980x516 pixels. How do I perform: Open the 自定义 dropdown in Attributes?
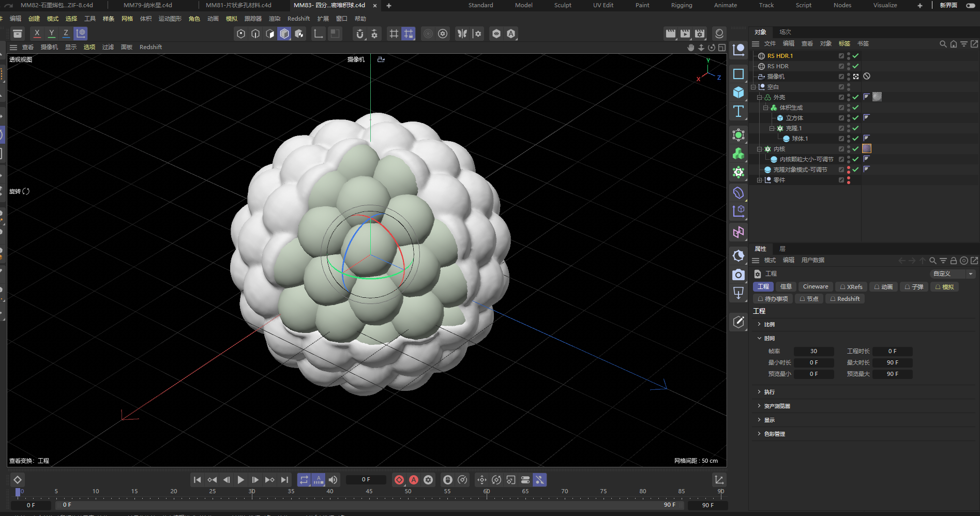tap(953, 274)
